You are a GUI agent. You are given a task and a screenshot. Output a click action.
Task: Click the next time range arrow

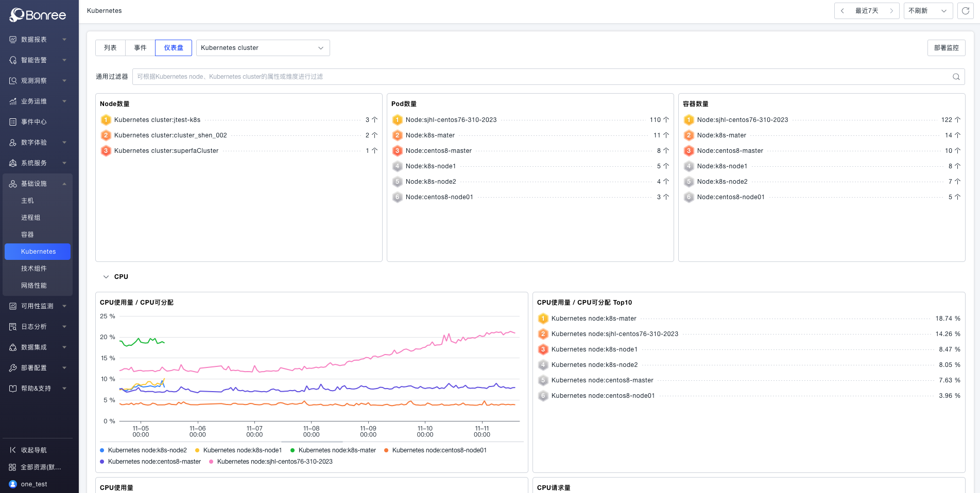[891, 11]
